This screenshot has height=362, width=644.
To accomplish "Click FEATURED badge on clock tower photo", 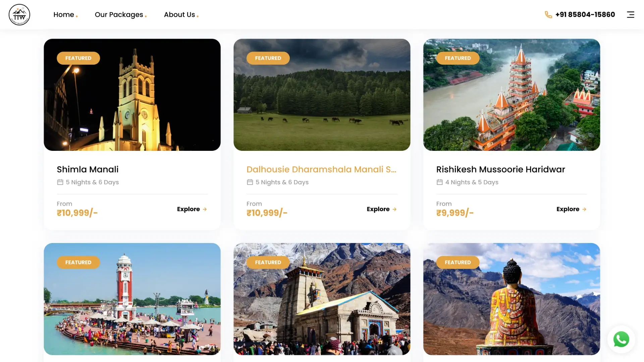I will coord(78,262).
